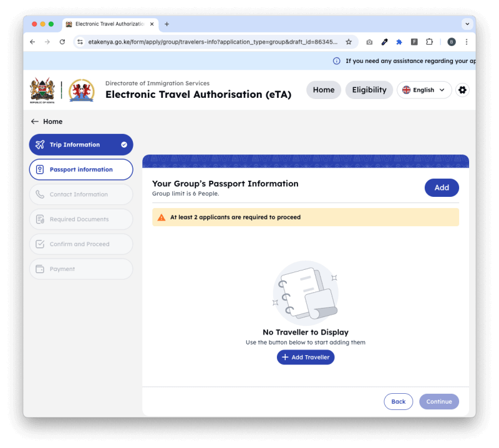The image size is (499, 448).
Task: Click the info icon in the assistance banner
Action: point(336,61)
